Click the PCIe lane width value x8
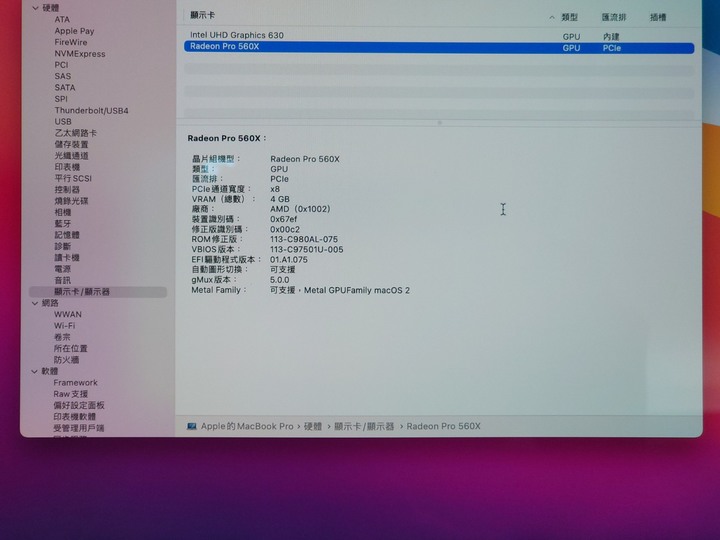This screenshot has width=720, height=540. tap(275, 189)
